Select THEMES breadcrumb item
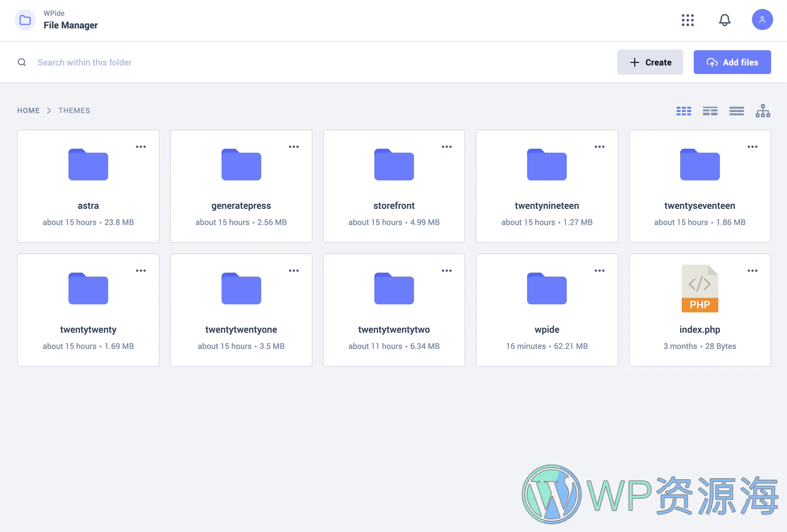787x532 pixels. 74,111
